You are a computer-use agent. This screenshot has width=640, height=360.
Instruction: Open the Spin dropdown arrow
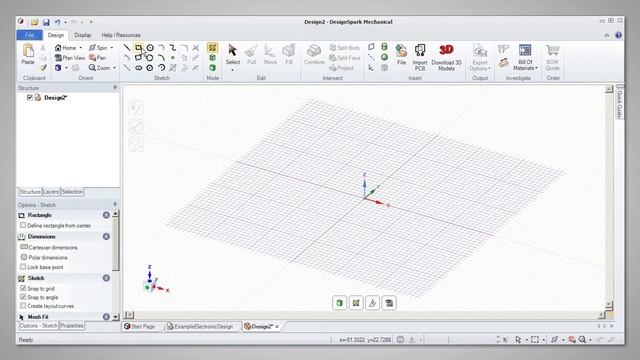[x=112, y=48]
